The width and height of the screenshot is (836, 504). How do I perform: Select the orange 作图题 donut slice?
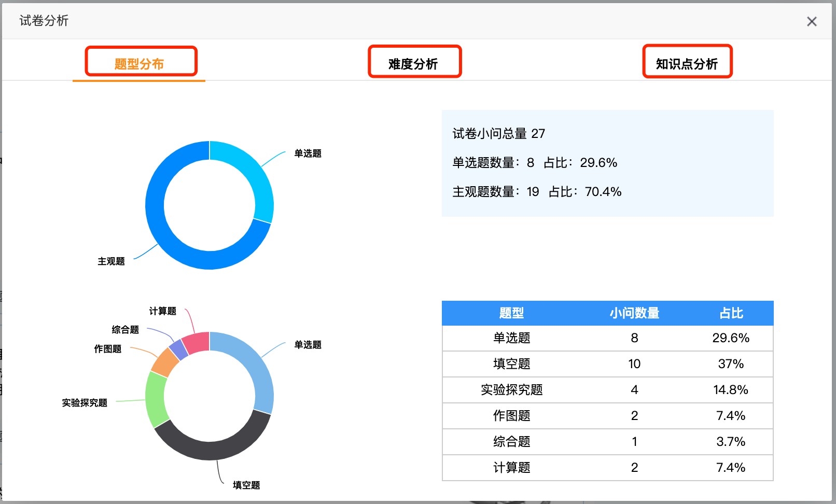[165, 362]
